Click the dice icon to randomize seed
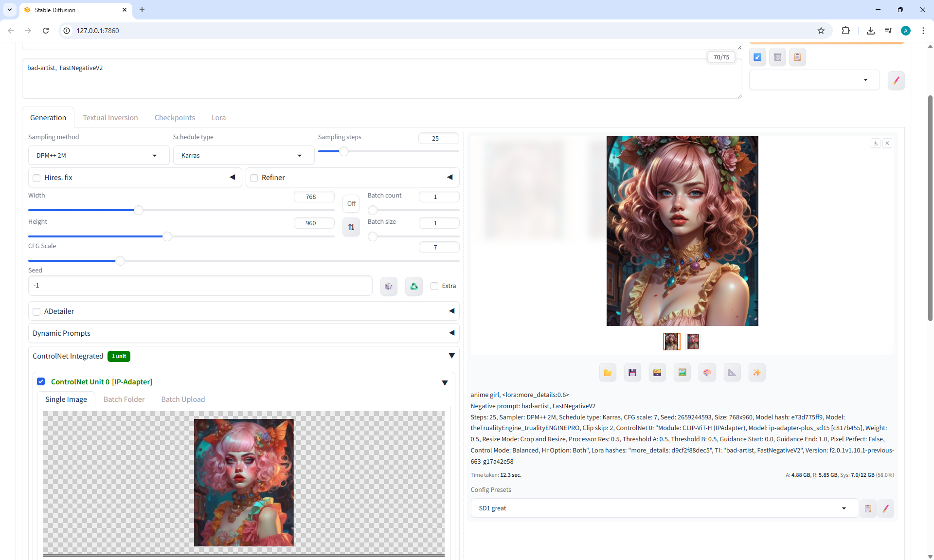934x560 pixels. (x=389, y=286)
